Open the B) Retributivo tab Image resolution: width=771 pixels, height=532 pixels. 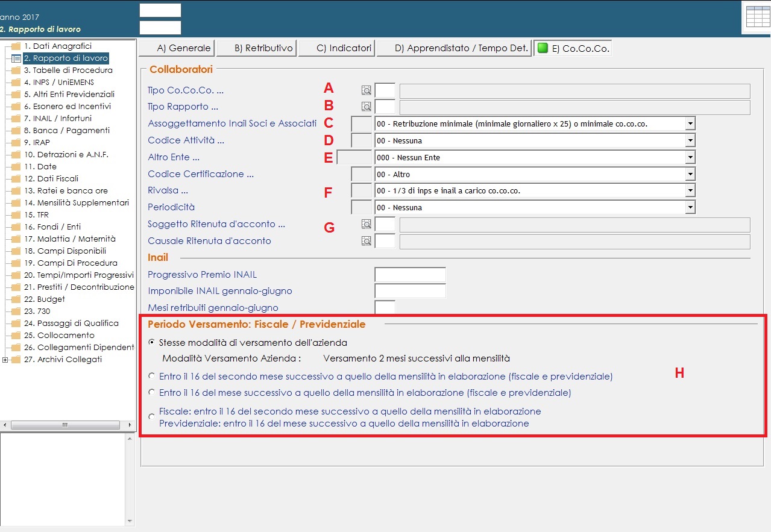256,48
